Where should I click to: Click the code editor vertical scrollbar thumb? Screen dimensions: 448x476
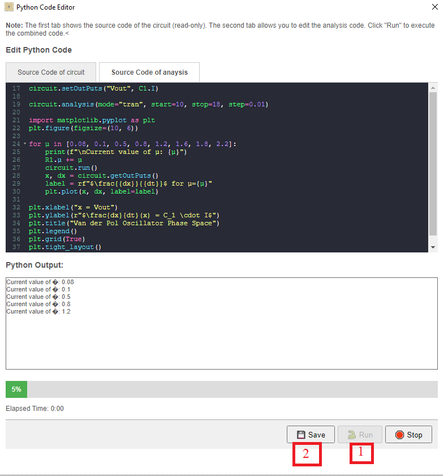coord(433,164)
